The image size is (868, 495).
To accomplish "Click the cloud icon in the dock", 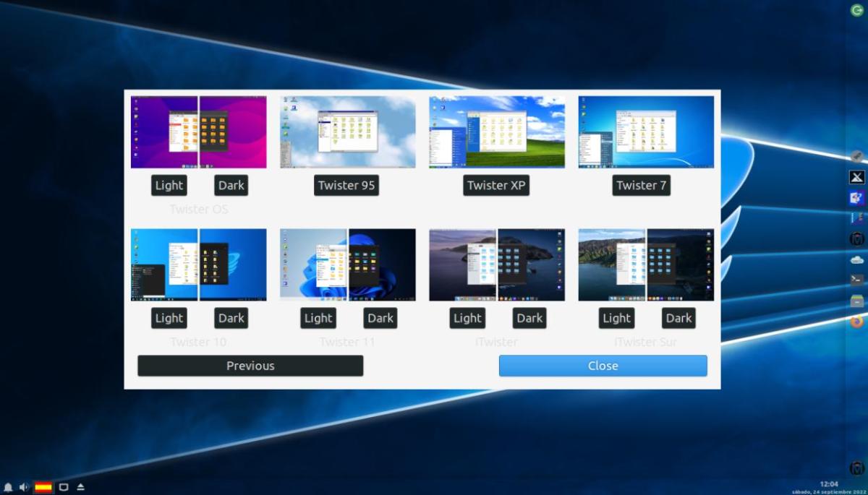I will point(856,259).
